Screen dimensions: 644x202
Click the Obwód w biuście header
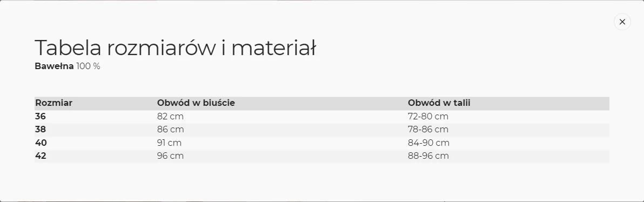[x=196, y=103]
